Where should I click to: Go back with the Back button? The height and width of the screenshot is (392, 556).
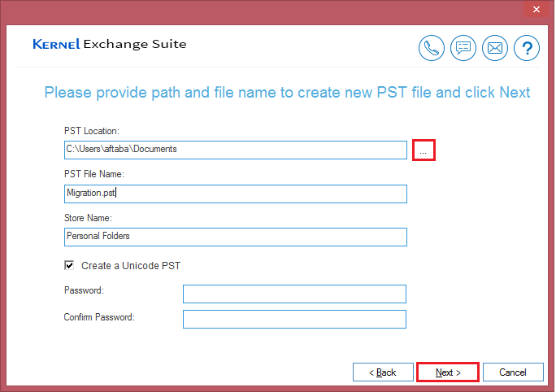tap(383, 372)
